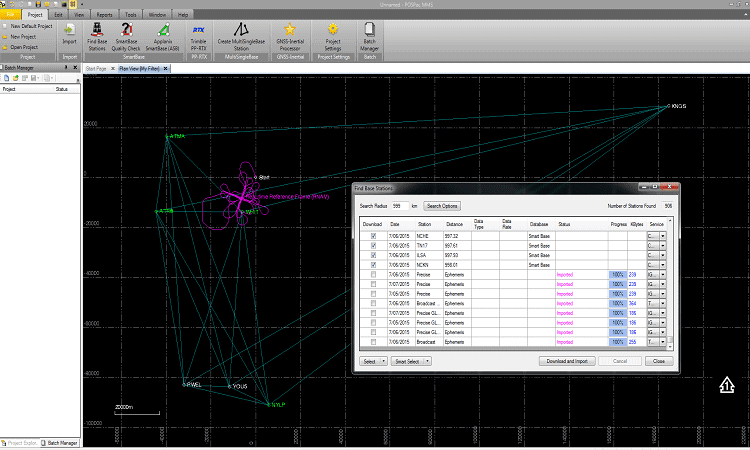Image resolution: width=750 pixels, height=450 pixels.
Task: Expand the Select dropdown arrow
Action: pos(384,362)
